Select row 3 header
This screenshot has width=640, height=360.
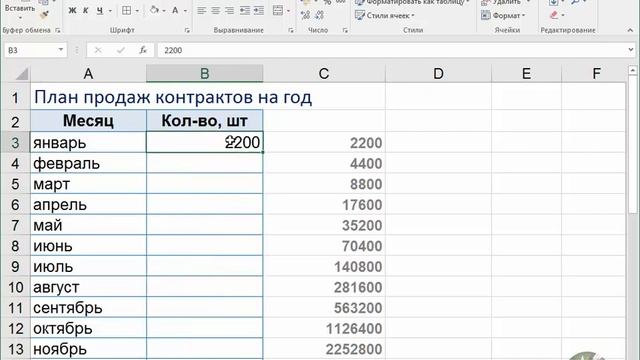15,142
